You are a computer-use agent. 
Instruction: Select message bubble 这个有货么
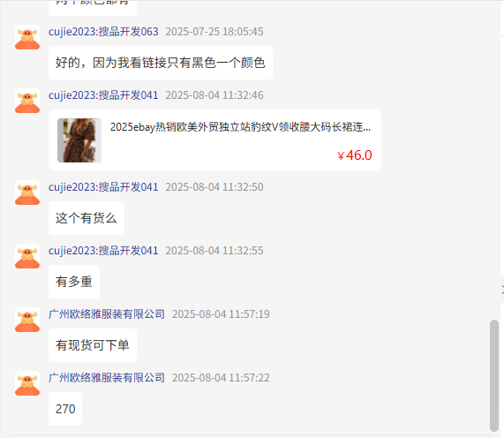[x=87, y=218]
